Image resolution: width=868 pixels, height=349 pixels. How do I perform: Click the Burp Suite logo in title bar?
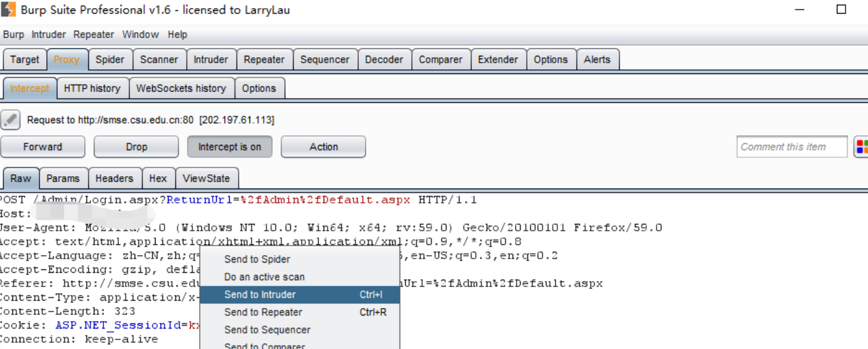coord(9,10)
